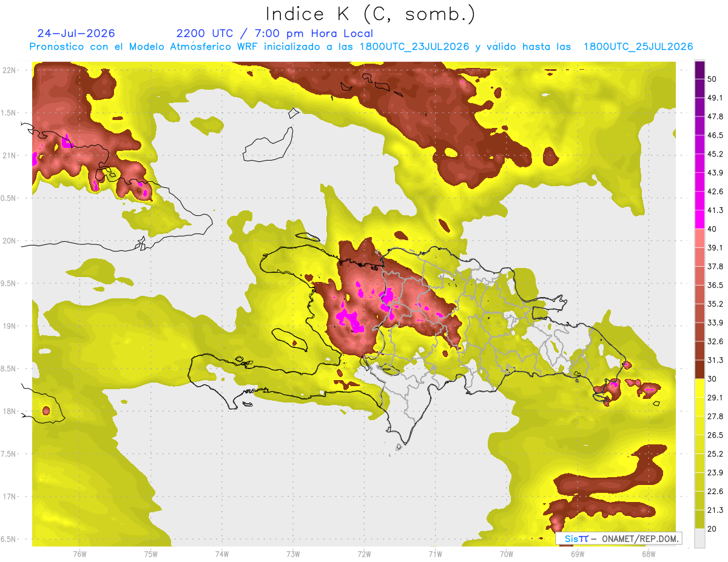This screenshot has width=728, height=562.
Task: Click the "21N" latitude label
Action: click(10, 155)
